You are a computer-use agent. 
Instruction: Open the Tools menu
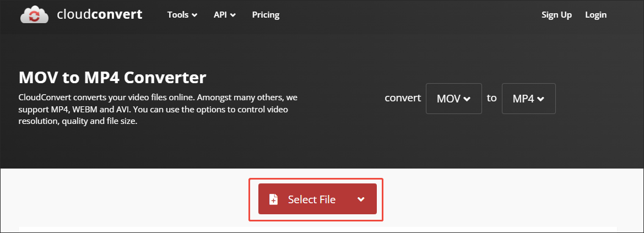pyautogui.click(x=182, y=15)
